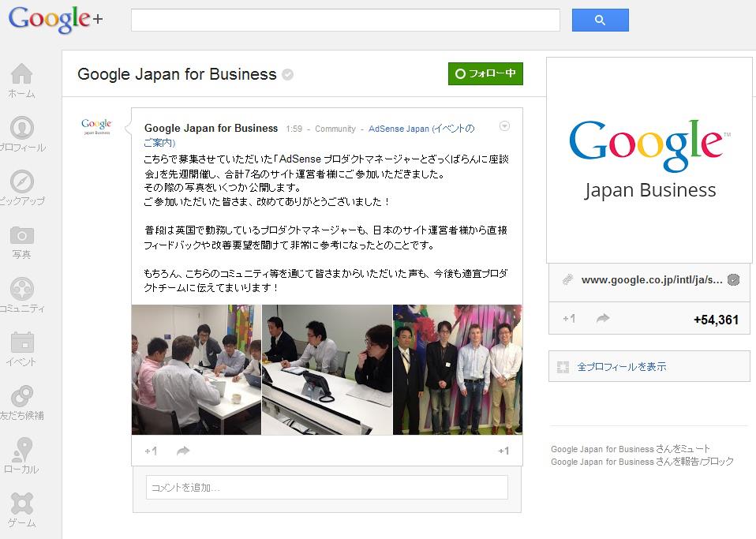Open the Communities (コミュニティ) sidebar icon
Image resolution: width=756 pixels, height=539 pixels.
tap(21, 290)
